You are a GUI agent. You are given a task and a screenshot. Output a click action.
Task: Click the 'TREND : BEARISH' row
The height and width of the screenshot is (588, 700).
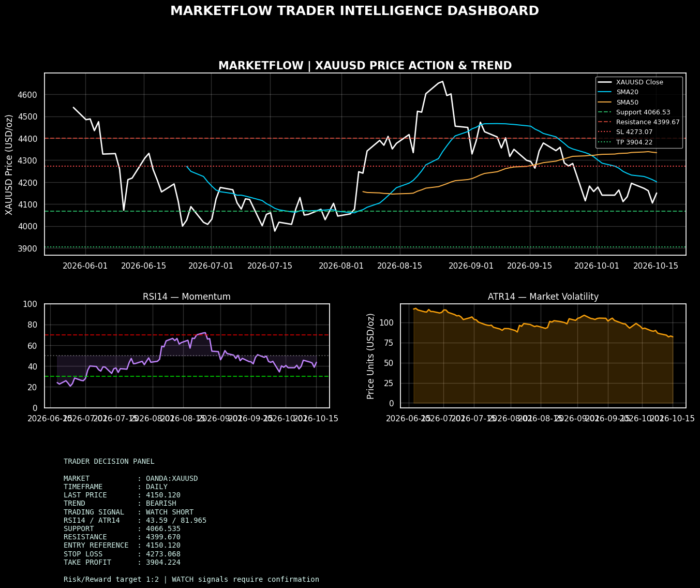tap(120, 503)
